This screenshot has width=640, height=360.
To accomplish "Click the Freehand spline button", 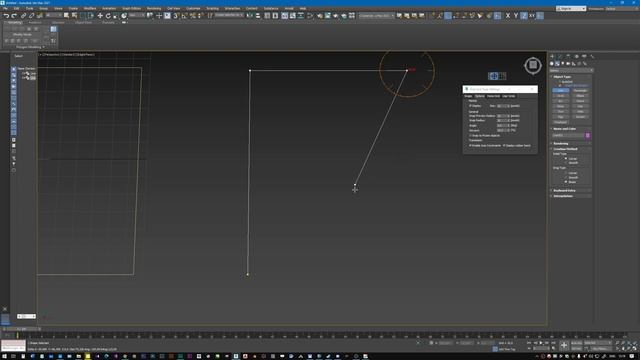I will 560,122.
